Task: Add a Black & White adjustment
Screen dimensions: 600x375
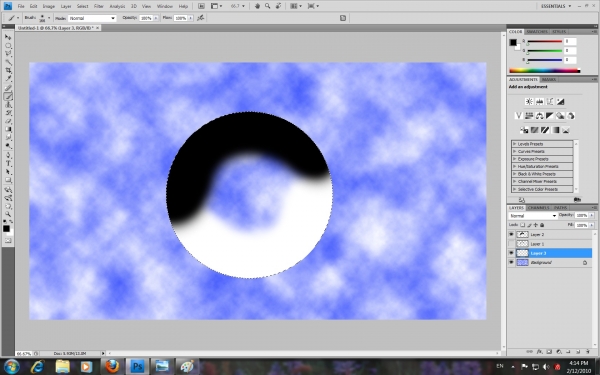Action: 550,116
